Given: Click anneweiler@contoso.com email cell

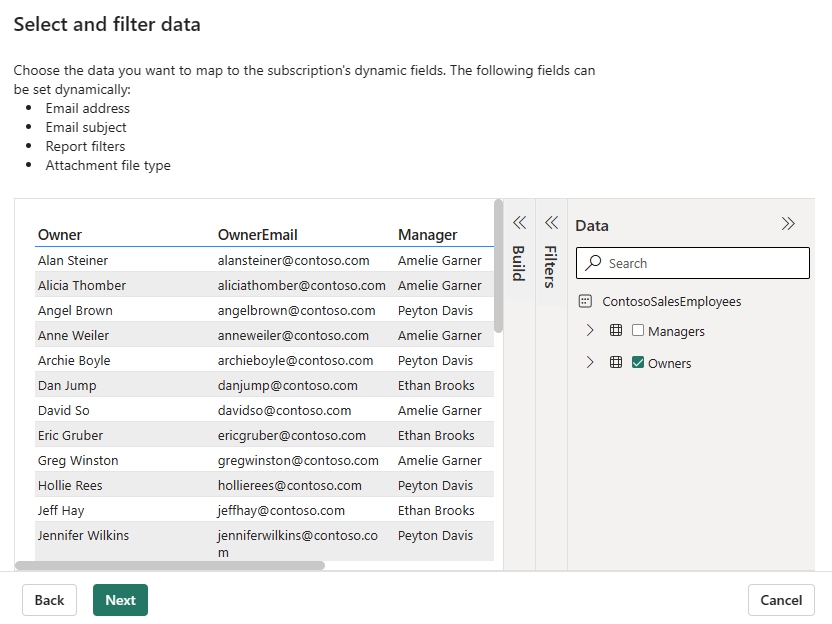Looking at the screenshot, I should tap(293, 335).
